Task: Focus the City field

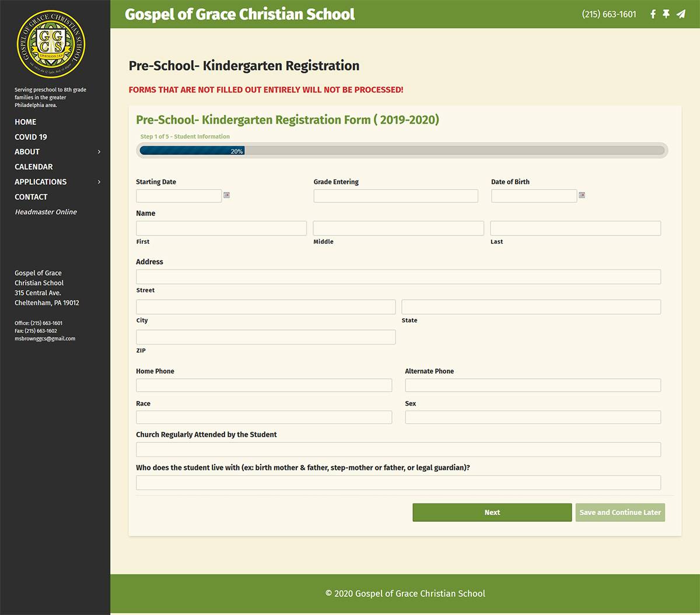Action: click(265, 307)
